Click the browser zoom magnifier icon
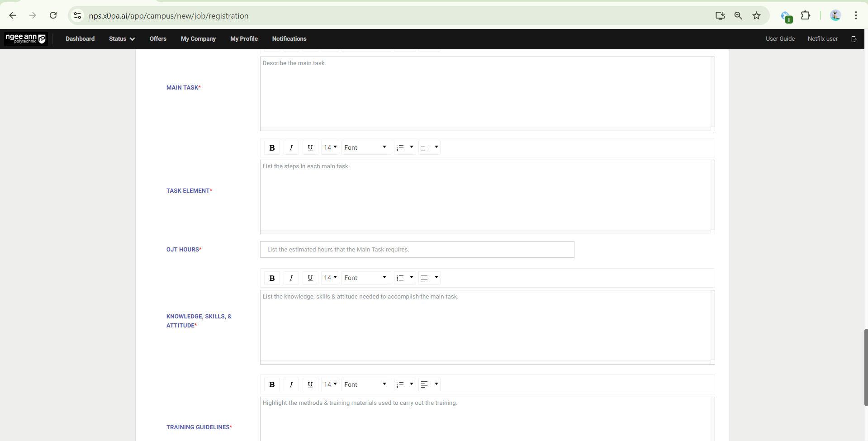 point(738,16)
